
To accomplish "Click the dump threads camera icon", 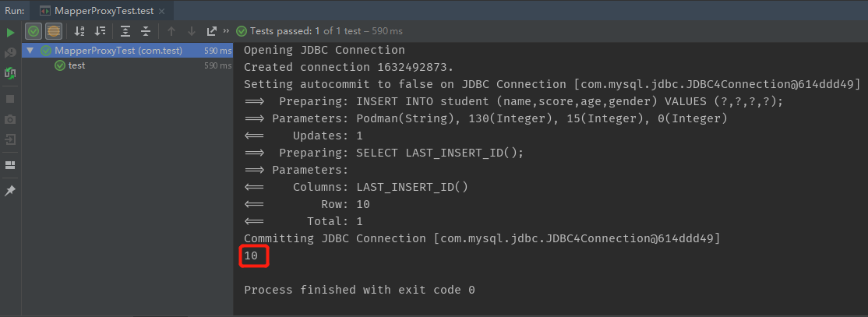I will coord(10,119).
